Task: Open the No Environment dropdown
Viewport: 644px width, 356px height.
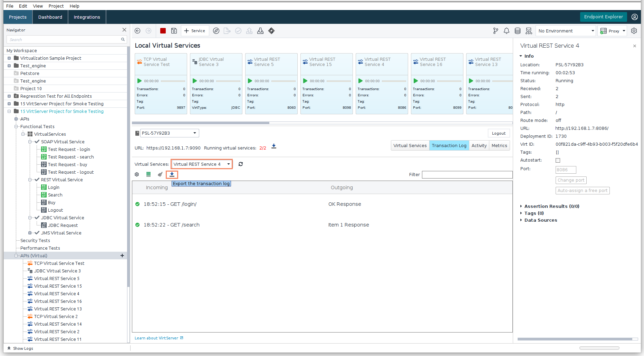Action: 566,31
